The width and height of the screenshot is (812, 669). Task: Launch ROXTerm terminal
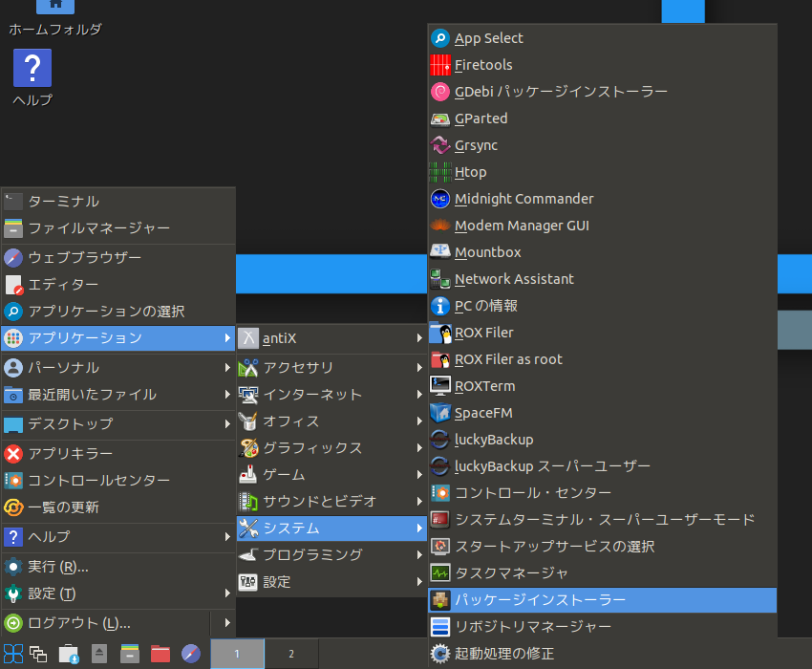pyautogui.click(x=602, y=386)
